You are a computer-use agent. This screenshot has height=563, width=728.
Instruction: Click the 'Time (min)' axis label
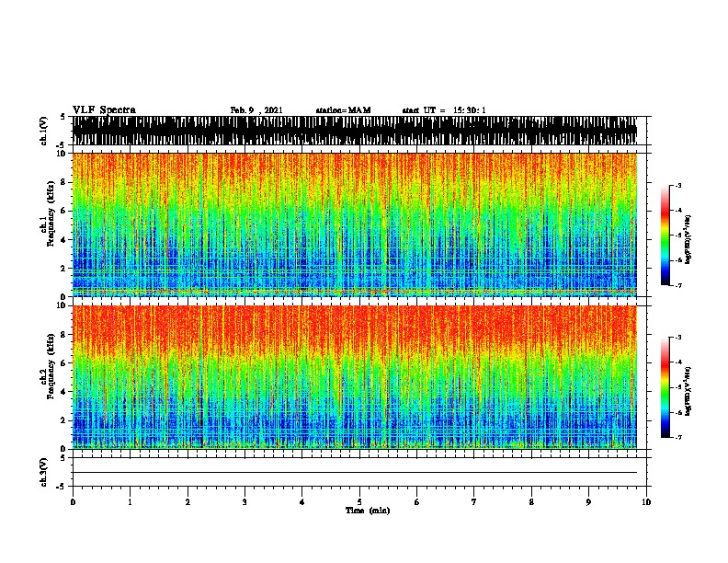point(368,511)
